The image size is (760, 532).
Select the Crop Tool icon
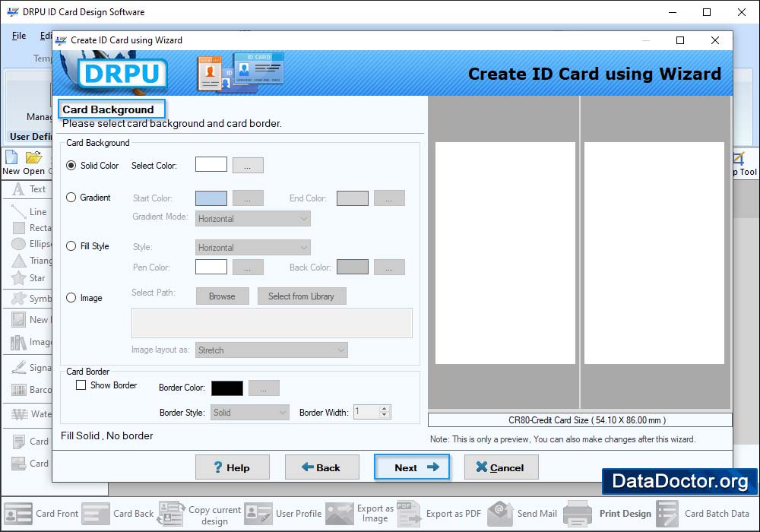[x=743, y=163]
